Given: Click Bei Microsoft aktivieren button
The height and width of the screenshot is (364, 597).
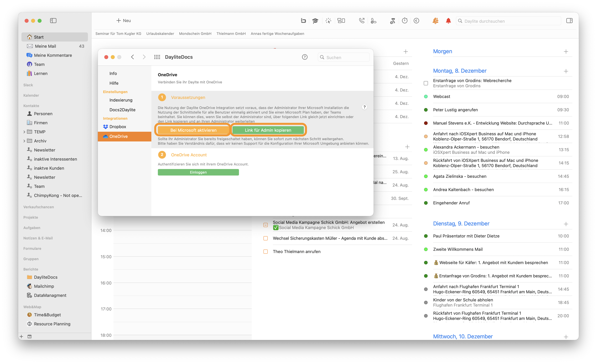Looking at the screenshot, I should coord(193,130).
